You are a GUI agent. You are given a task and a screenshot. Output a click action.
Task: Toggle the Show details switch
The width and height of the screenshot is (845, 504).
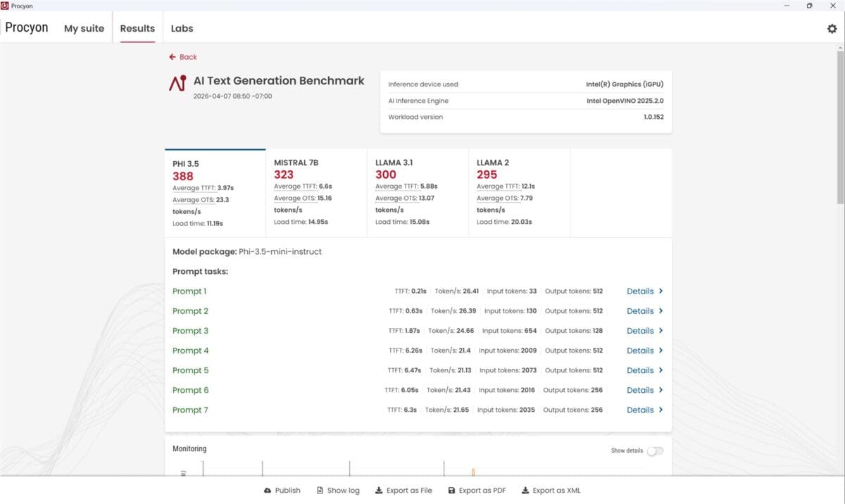click(655, 451)
